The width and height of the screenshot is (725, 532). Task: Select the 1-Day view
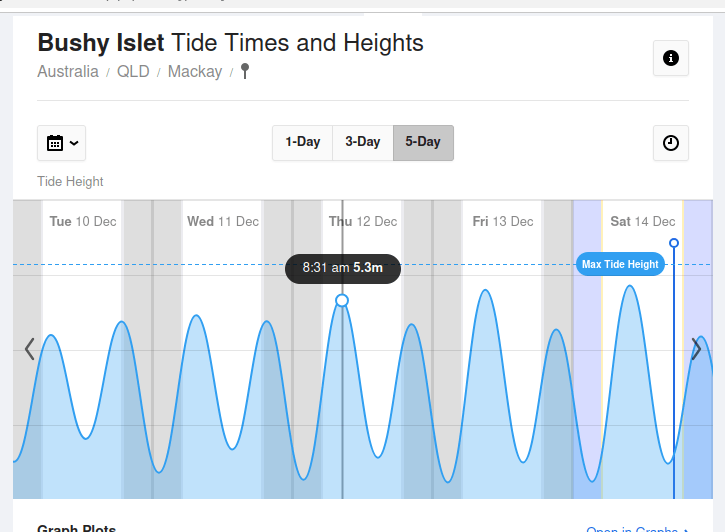pos(302,142)
